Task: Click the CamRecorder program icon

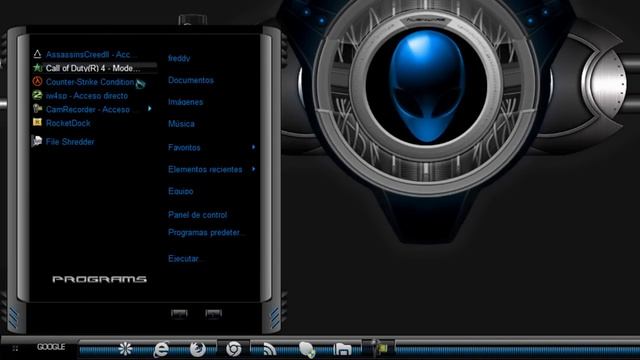Action: [x=37, y=109]
